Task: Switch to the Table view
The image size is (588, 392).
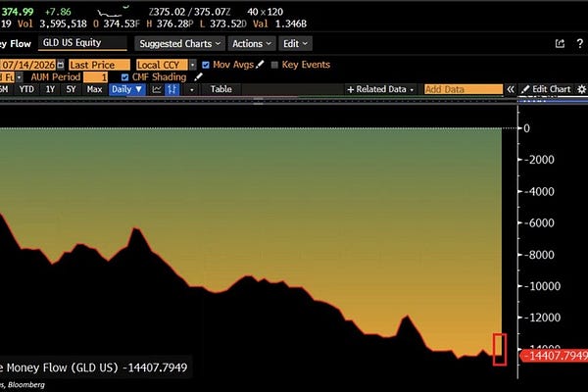Action: [220, 89]
